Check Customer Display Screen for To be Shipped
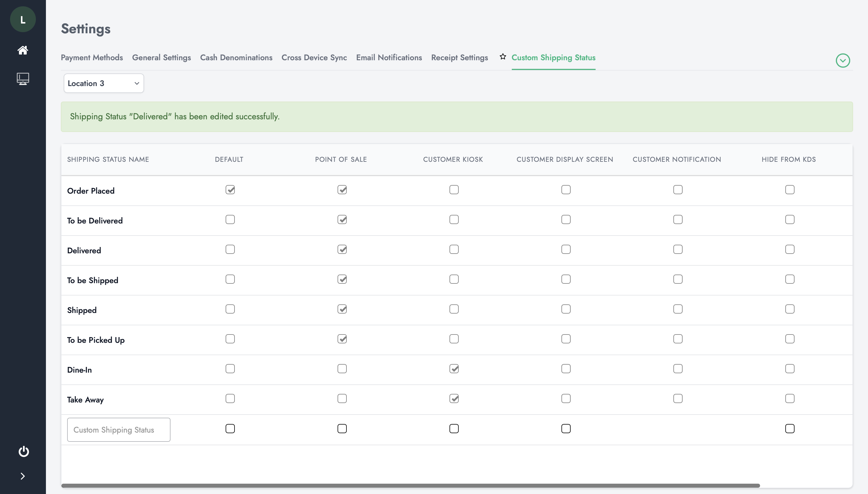This screenshot has width=868, height=494. click(x=566, y=279)
